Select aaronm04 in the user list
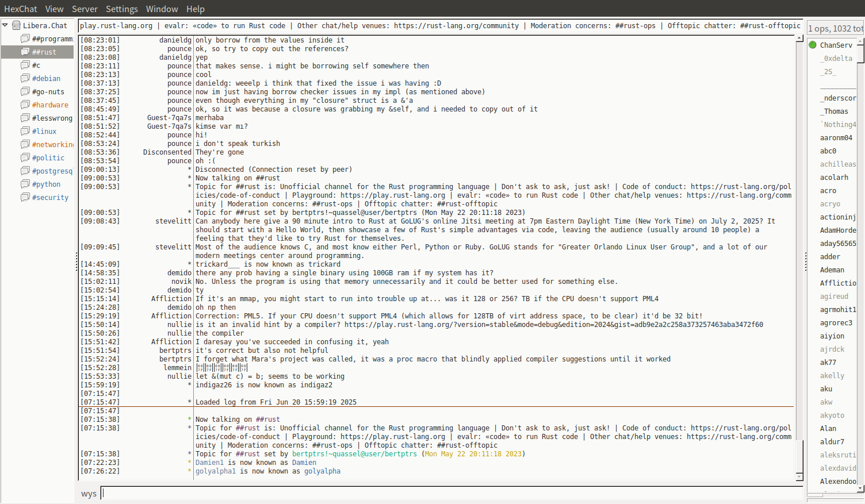This screenshot has width=865, height=504. [836, 137]
